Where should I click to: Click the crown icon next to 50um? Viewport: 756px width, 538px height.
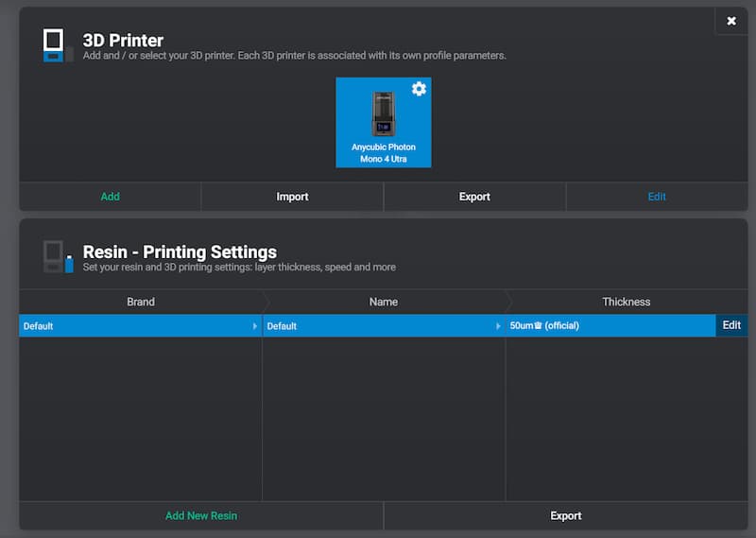click(538, 325)
